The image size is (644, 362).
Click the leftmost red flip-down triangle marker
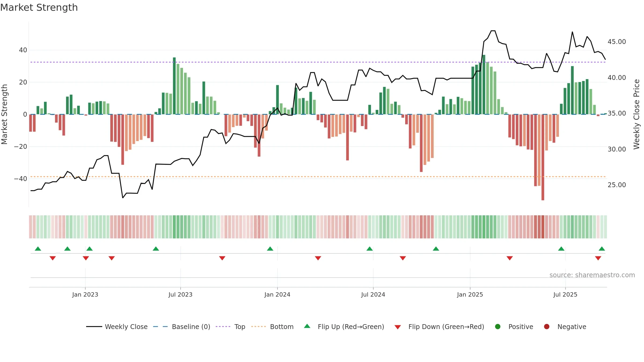point(53,258)
